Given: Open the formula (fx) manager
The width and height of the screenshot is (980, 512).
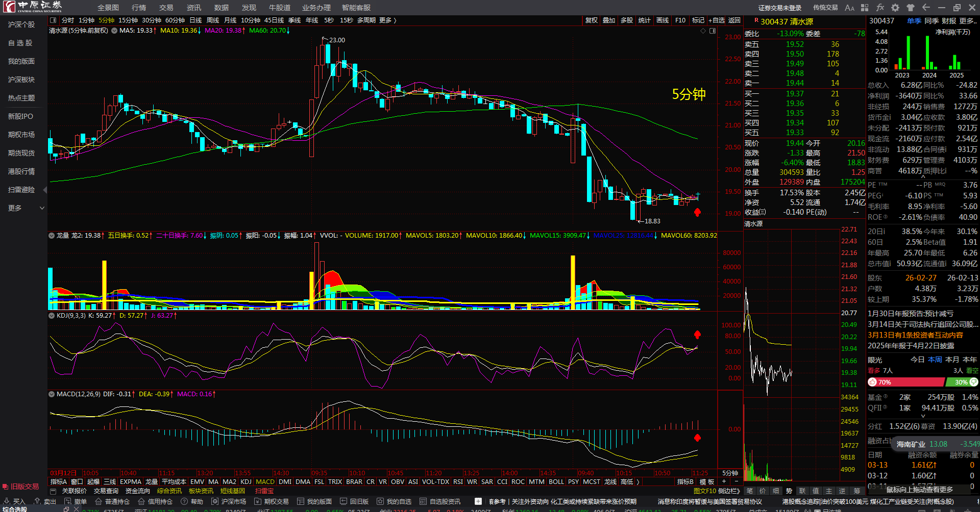Looking at the screenshot, I should tap(880, 8).
